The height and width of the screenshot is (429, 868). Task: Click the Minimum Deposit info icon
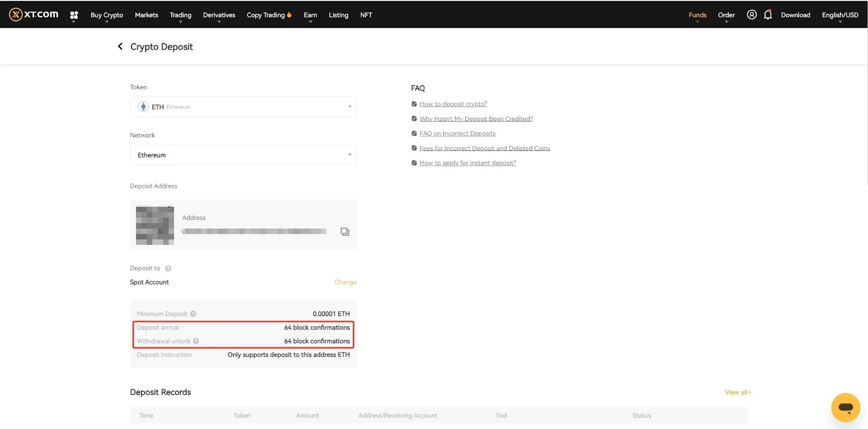click(193, 314)
